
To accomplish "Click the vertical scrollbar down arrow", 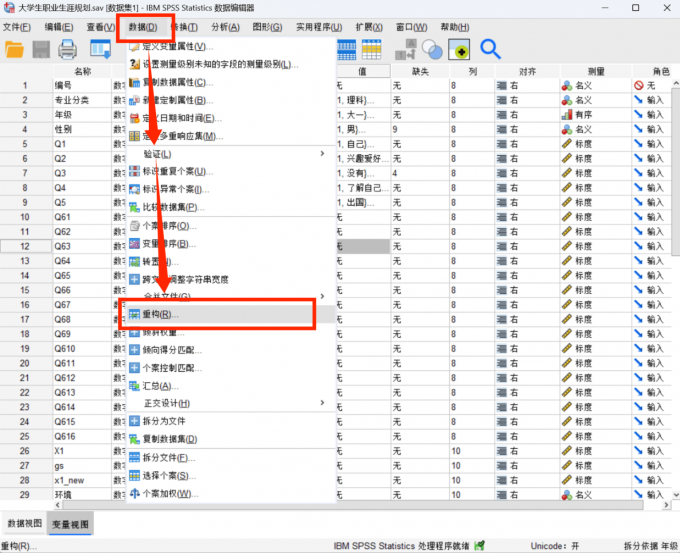I will (676, 494).
